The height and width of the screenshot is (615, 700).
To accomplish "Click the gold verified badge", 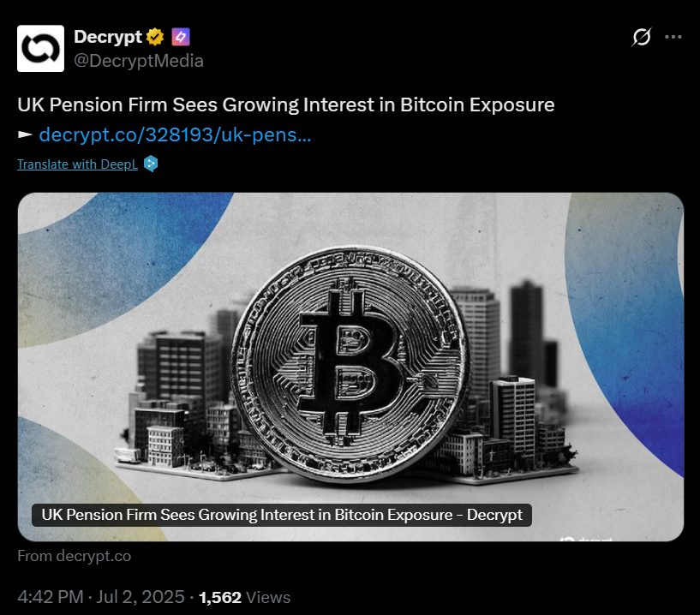I will tap(155, 37).
